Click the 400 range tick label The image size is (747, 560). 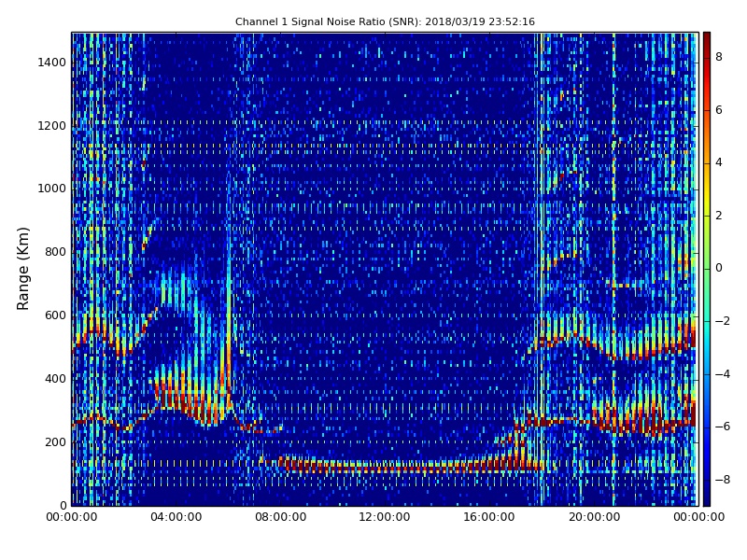55,379
